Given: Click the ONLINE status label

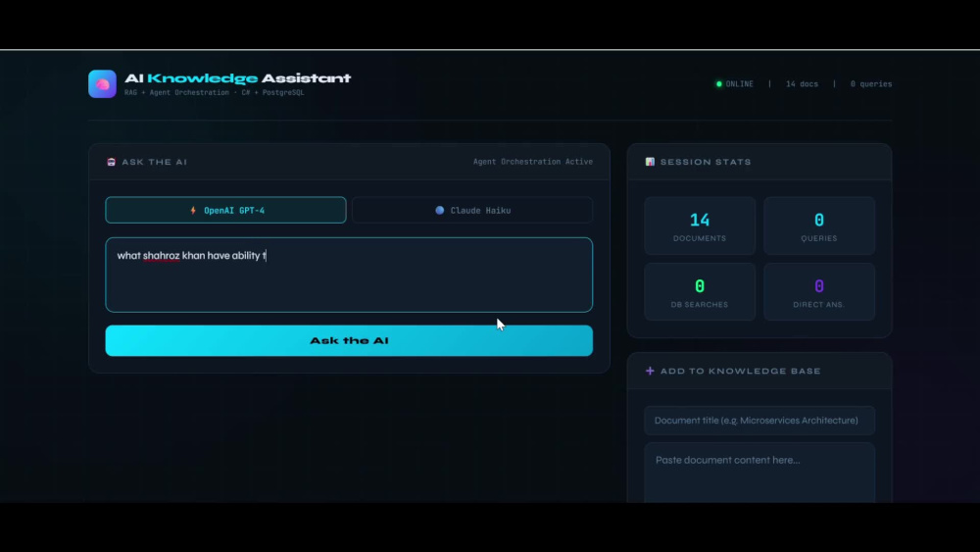Looking at the screenshot, I should point(739,83).
